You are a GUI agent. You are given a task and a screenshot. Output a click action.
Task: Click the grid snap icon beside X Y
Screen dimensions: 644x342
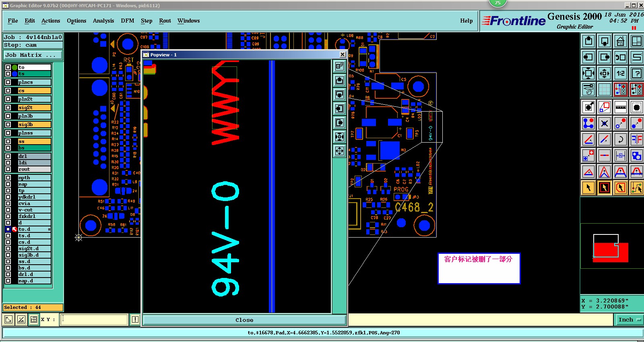point(34,319)
